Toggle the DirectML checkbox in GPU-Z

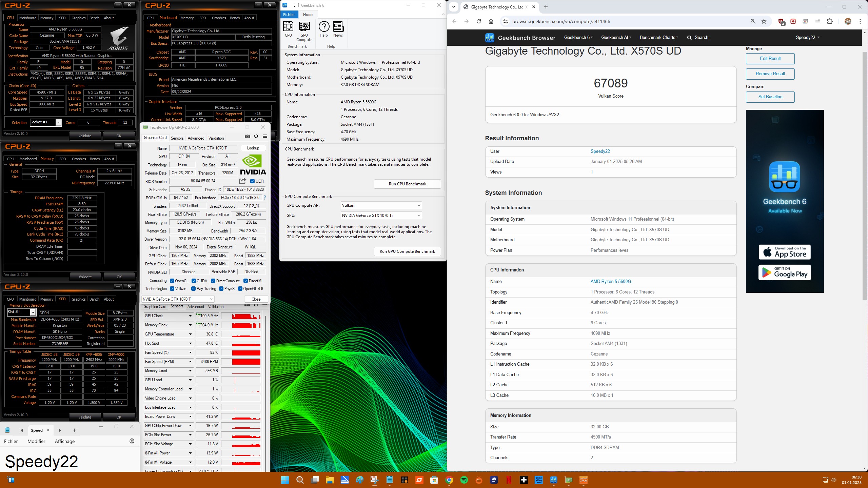coord(245,281)
